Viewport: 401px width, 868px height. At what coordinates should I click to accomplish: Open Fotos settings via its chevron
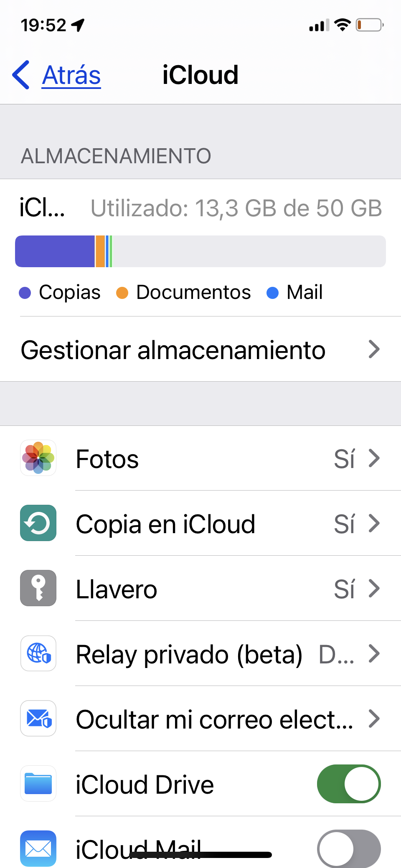(374, 458)
